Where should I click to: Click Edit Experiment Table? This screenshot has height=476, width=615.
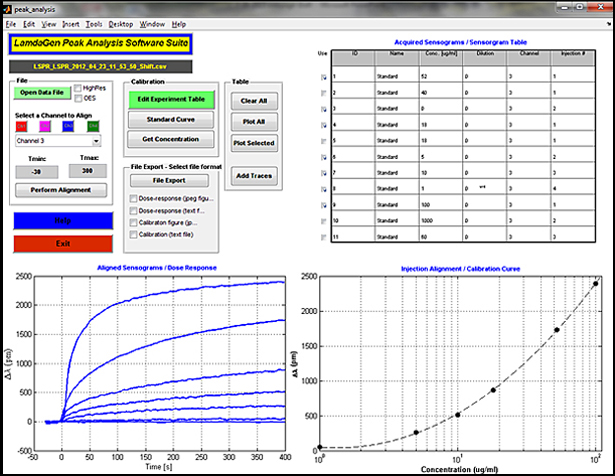coord(171,100)
